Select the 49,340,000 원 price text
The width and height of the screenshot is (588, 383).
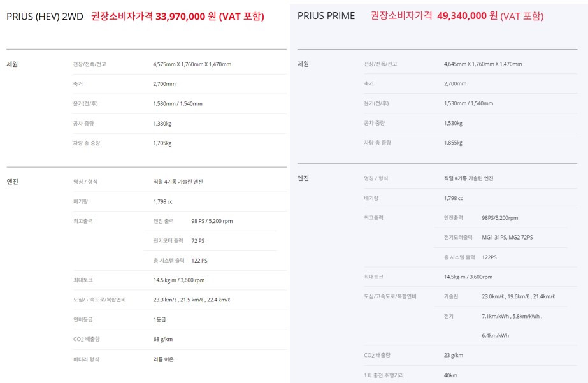pyautogui.click(x=467, y=16)
